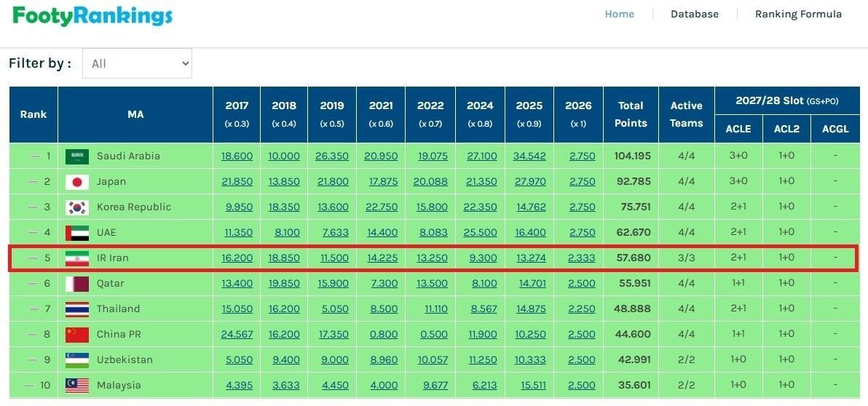The width and height of the screenshot is (868, 406).
Task: Click the Thailand flag icon
Action: [x=77, y=309]
